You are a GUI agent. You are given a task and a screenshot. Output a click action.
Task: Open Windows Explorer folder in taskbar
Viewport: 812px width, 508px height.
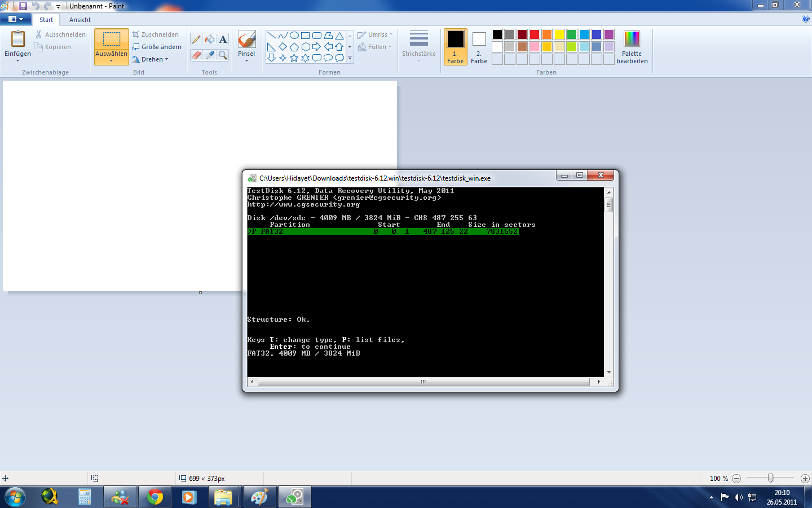[223, 497]
